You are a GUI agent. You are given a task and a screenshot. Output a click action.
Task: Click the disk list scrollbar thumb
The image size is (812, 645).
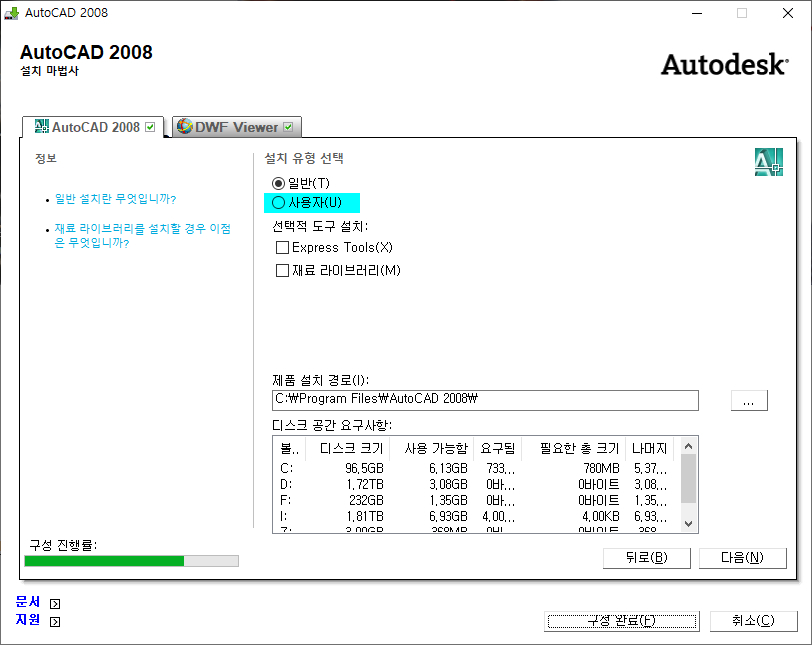(688, 478)
